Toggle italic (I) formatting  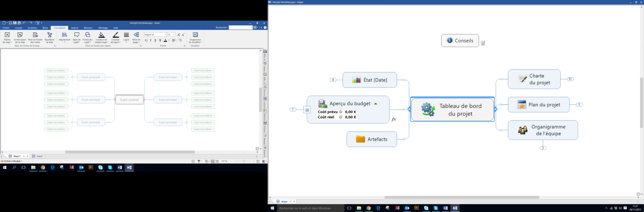pyautogui.click(x=151, y=40)
